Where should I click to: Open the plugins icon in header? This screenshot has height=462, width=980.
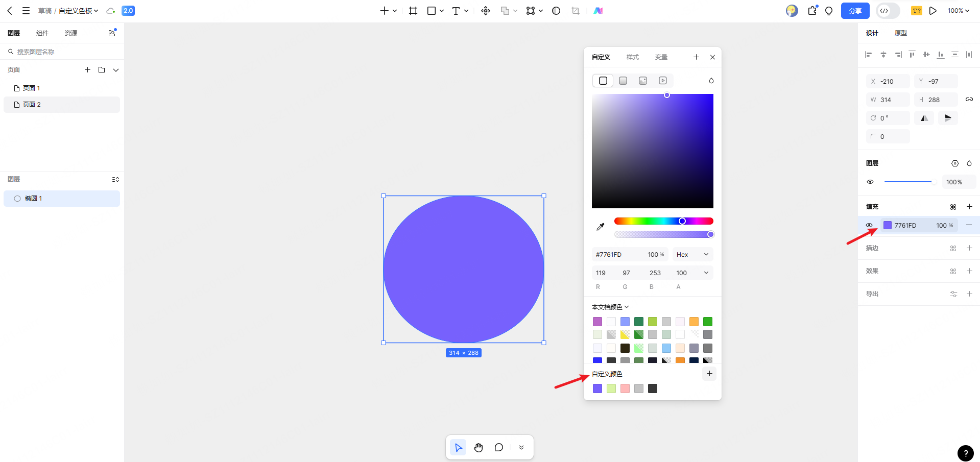(812, 10)
